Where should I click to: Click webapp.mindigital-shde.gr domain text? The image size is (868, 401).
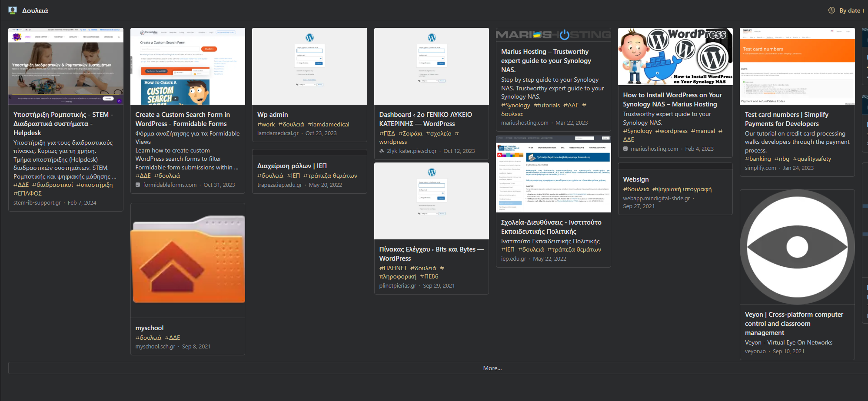pos(656,198)
